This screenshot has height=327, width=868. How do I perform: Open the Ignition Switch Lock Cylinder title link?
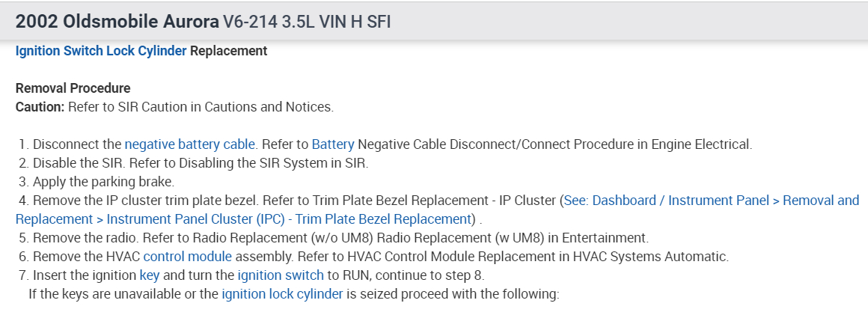coord(101,52)
